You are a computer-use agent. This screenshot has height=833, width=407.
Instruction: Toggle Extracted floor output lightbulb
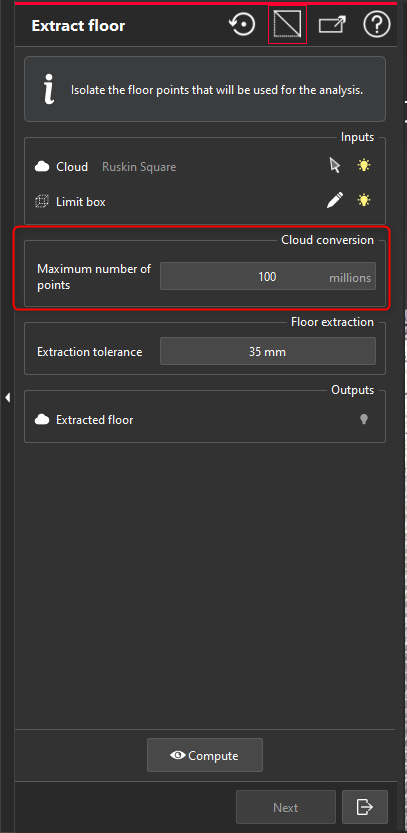click(x=364, y=420)
